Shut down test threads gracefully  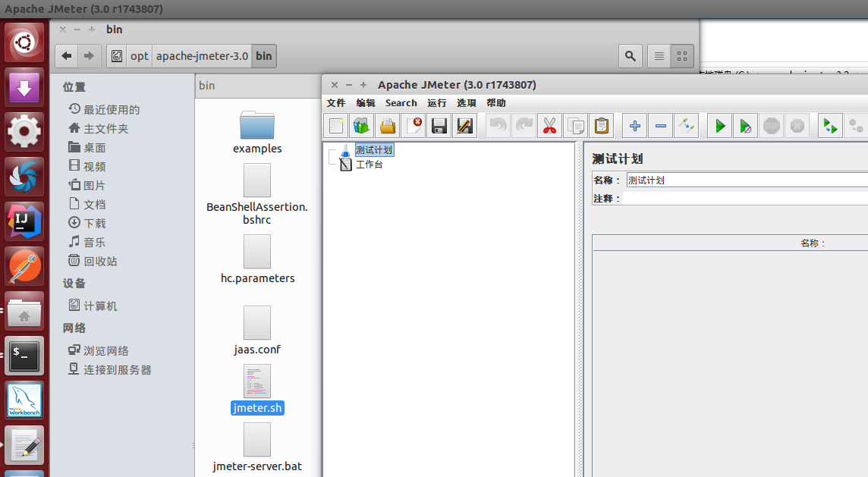(x=797, y=126)
